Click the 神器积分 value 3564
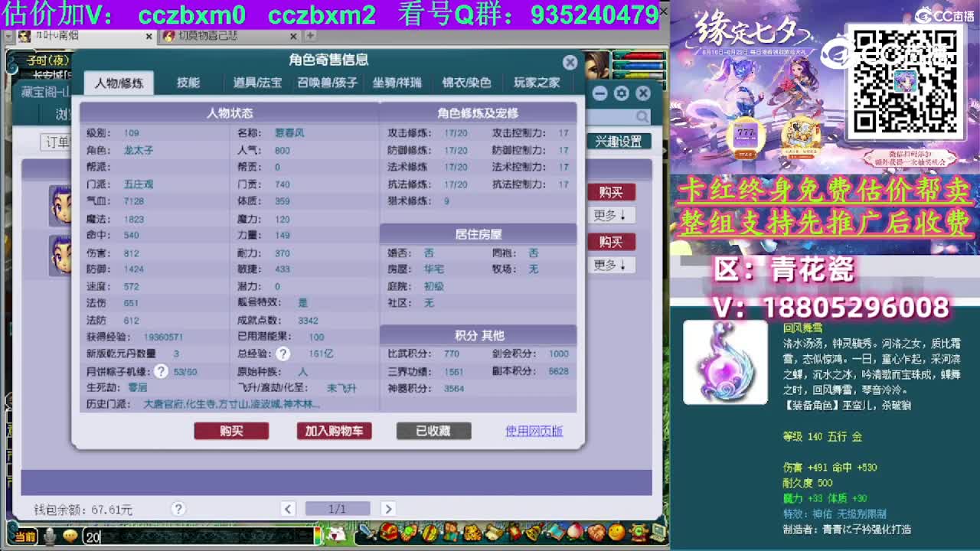The height and width of the screenshot is (551, 980). pyautogui.click(x=454, y=389)
